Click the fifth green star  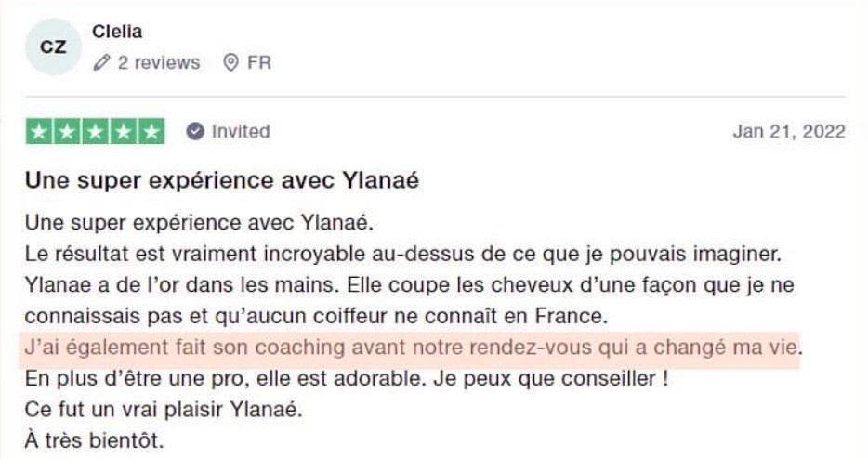point(151,132)
